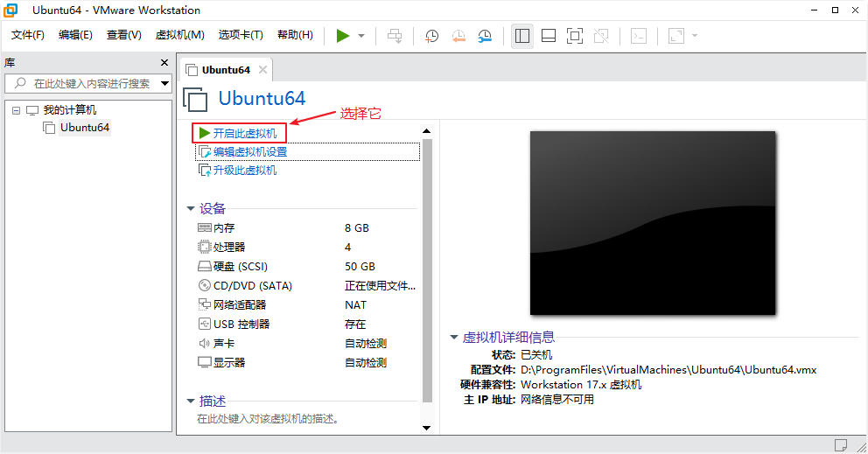Click the status bar message log icon
Viewport: 868px width, 454px height.
(840, 444)
